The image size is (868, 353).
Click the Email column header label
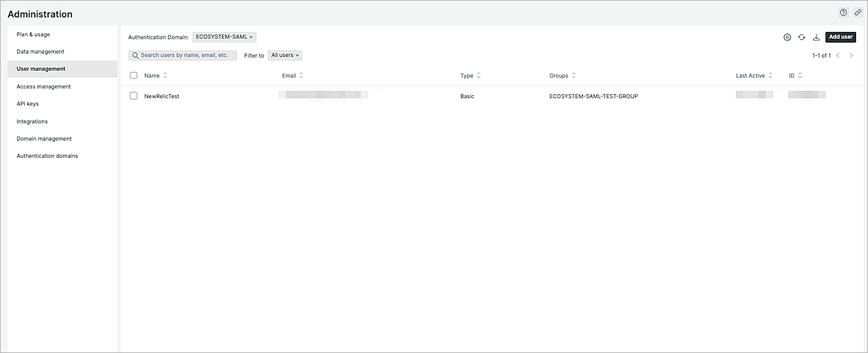point(289,76)
